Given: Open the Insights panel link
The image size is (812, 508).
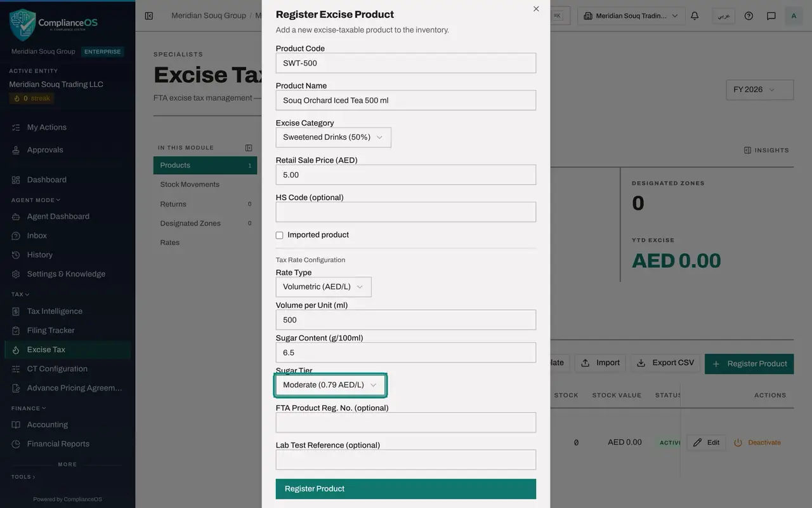Looking at the screenshot, I should (766, 150).
